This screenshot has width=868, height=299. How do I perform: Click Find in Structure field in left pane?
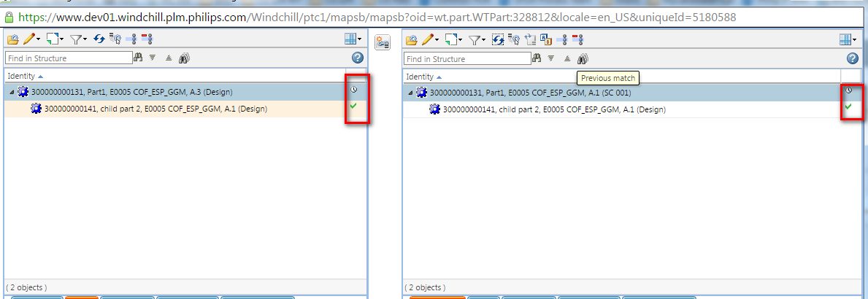(69, 58)
